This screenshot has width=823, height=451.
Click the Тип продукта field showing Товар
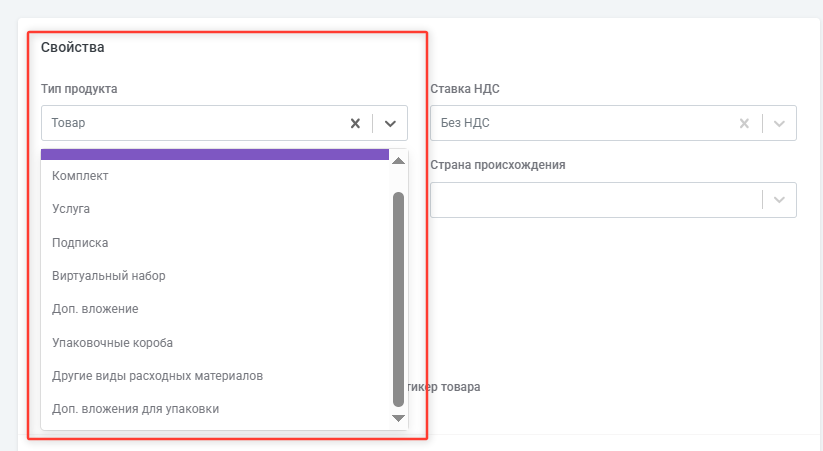click(x=190, y=123)
